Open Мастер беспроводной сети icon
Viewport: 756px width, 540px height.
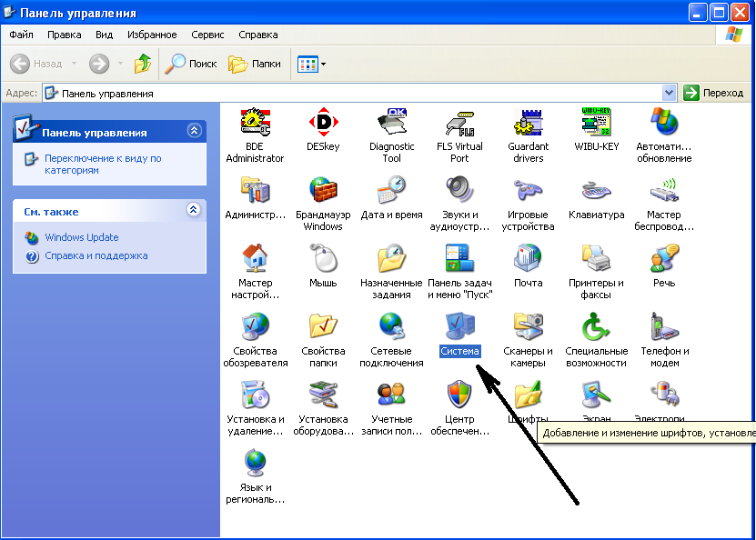[x=664, y=190]
